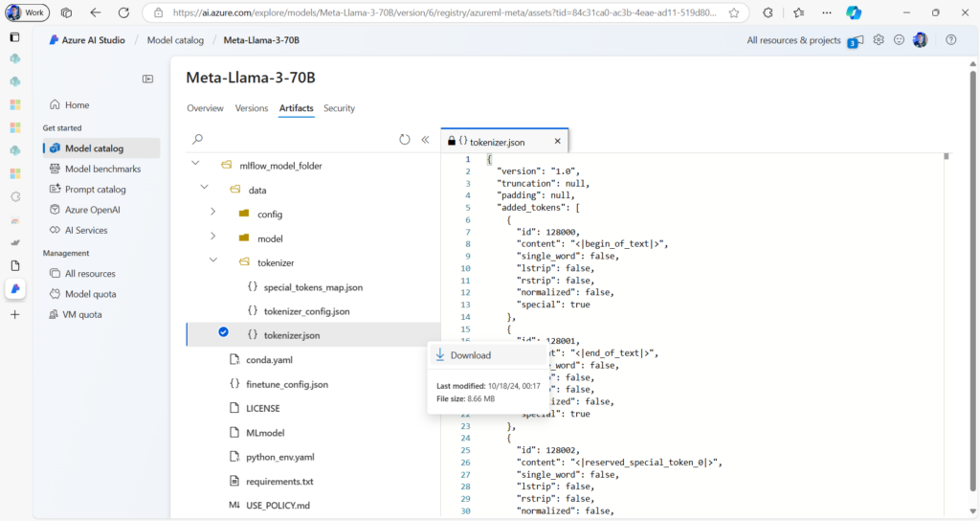Image resolution: width=980 pixels, height=521 pixels.
Task: Collapse the tokenizer folder
Action: point(213,260)
